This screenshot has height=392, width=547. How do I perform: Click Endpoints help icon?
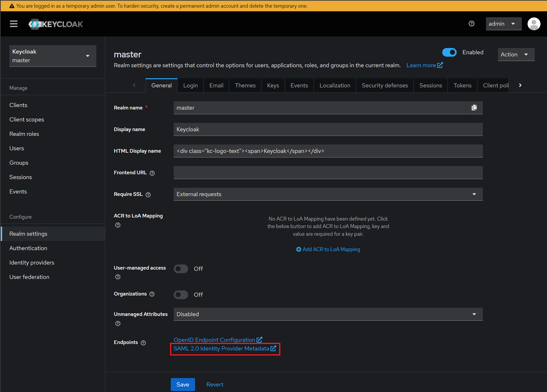[143, 343]
